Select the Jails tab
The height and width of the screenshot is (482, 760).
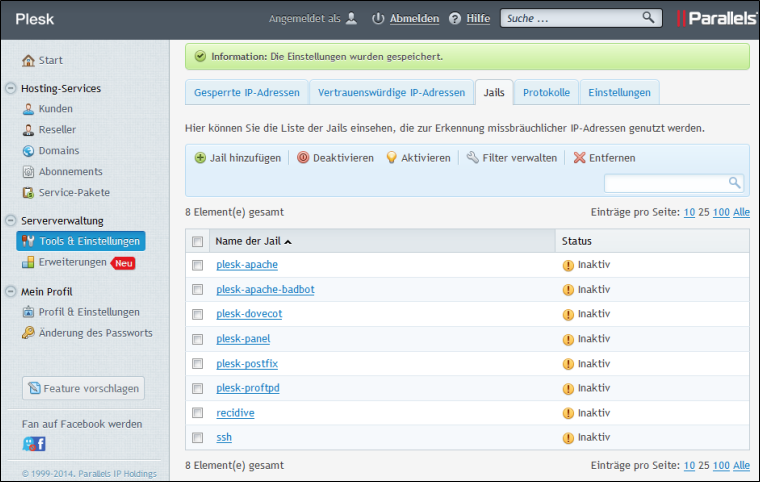(494, 93)
